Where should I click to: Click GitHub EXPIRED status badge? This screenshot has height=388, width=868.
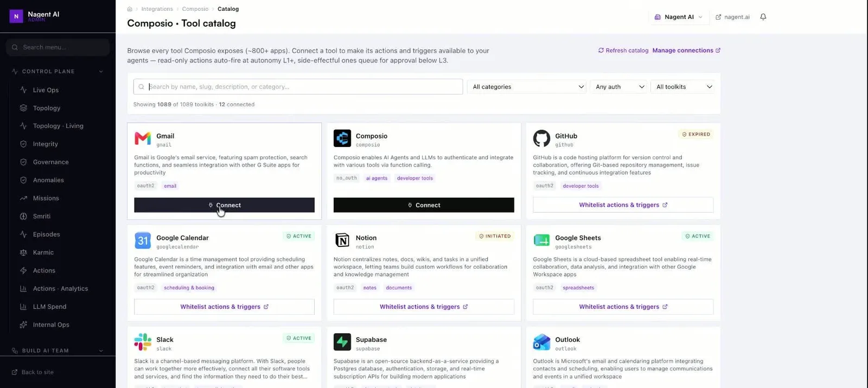tap(696, 134)
